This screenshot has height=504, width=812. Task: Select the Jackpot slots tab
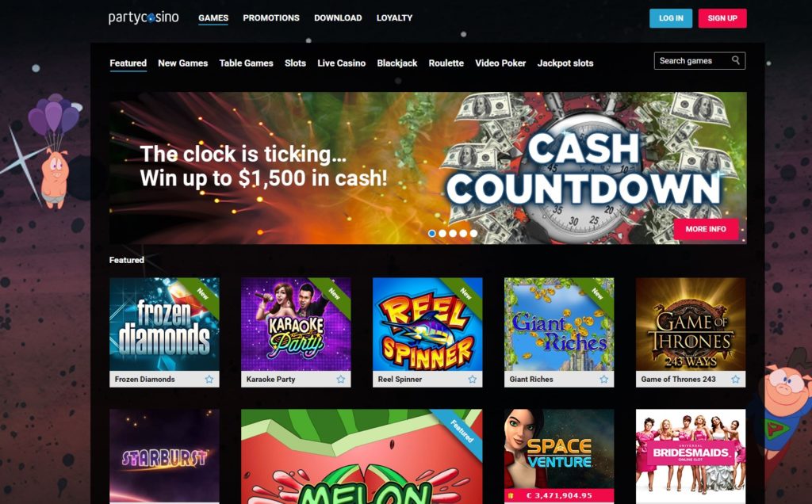[565, 63]
